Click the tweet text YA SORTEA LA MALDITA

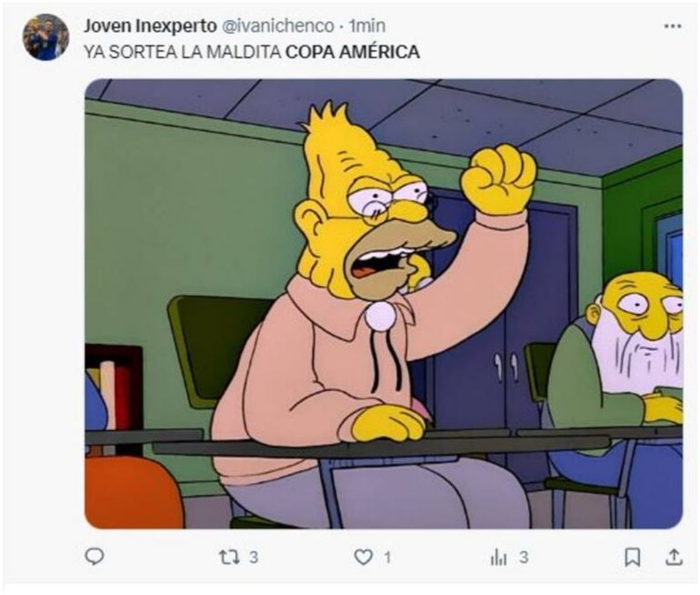[x=183, y=52]
